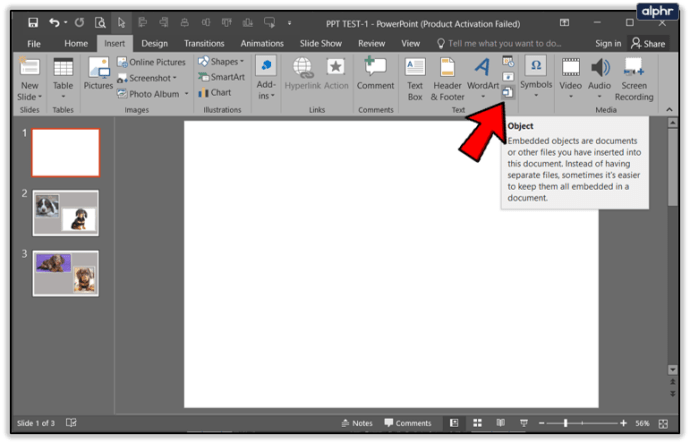Open the Animations tab
This screenshot has height=444, width=690.
tap(262, 44)
